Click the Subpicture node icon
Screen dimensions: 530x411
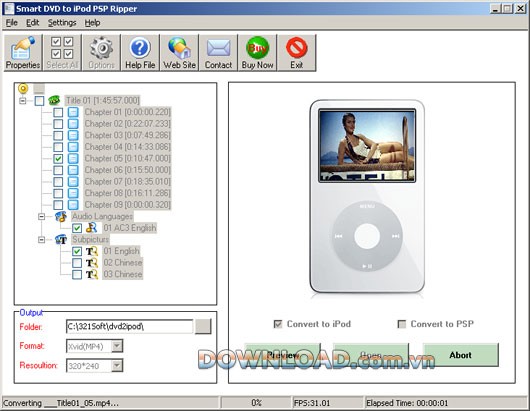(61, 240)
